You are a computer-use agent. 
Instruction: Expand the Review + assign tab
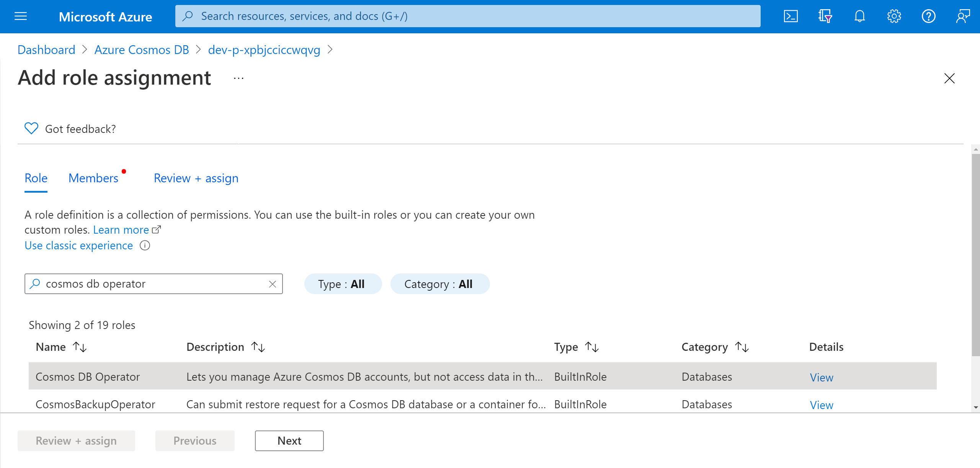point(196,178)
